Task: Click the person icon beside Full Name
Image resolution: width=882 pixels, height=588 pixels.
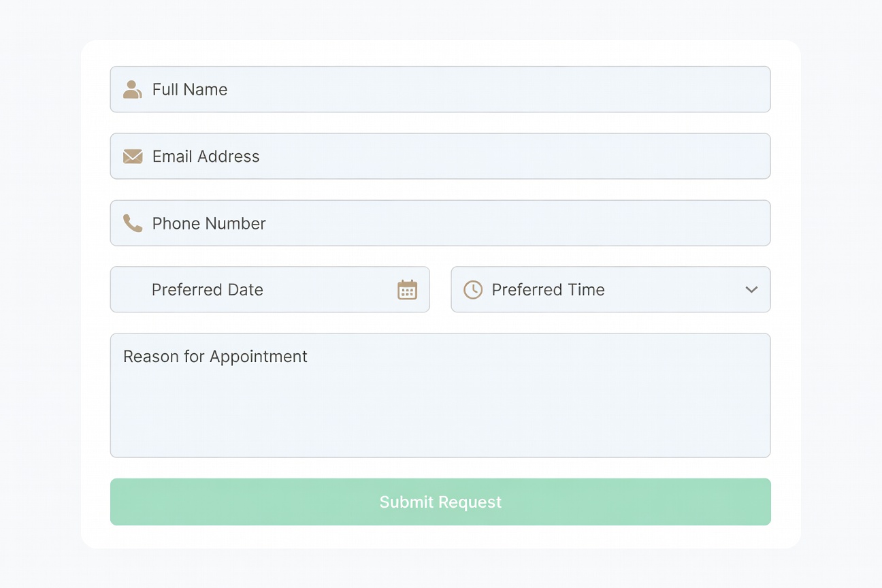Action: pos(132,89)
